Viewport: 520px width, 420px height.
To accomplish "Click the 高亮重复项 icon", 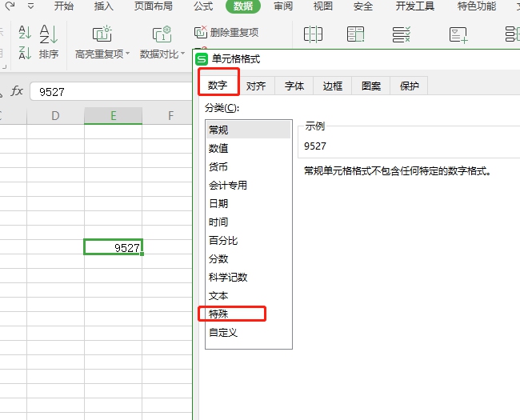I will (102, 34).
